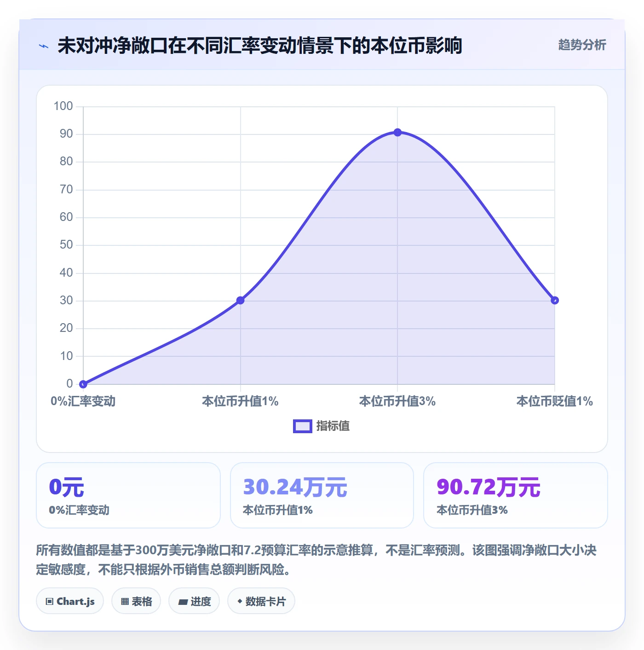Click the 100 y-axis tick label
The image size is (644, 650).
pos(63,106)
